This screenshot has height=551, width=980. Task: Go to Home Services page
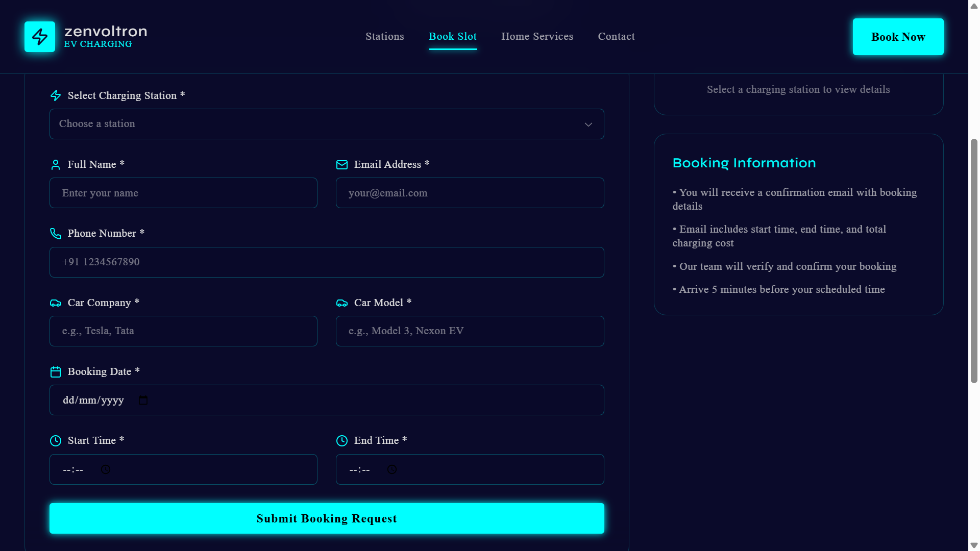click(x=537, y=37)
